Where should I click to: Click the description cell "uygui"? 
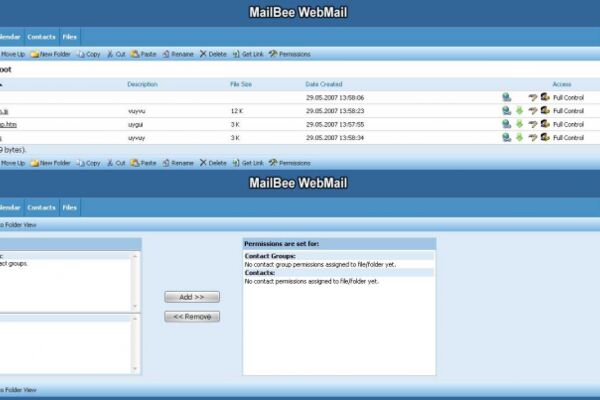pos(135,124)
